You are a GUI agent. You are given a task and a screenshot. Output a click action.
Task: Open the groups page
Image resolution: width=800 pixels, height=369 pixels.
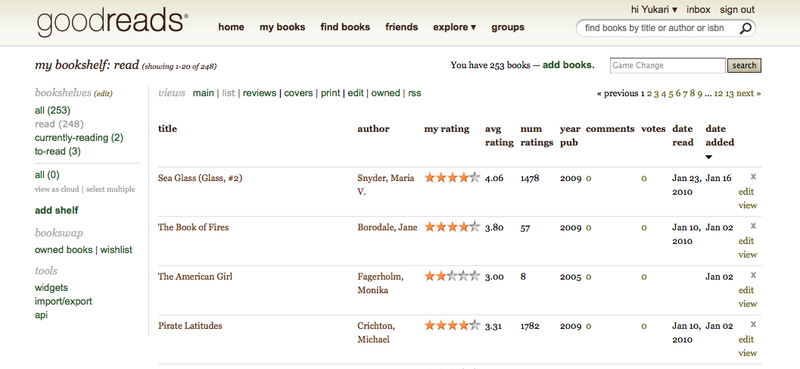tap(508, 27)
